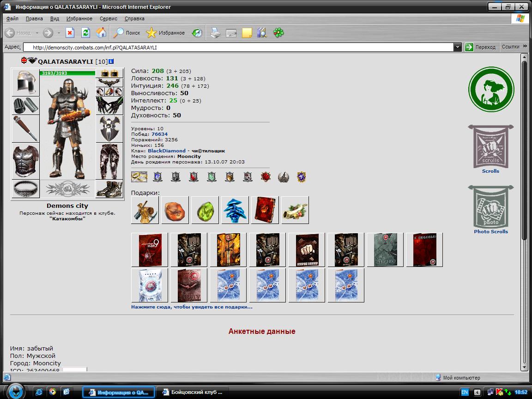Click the boots equipment slot
The height and width of the screenshot is (399, 532).
[109, 188]
